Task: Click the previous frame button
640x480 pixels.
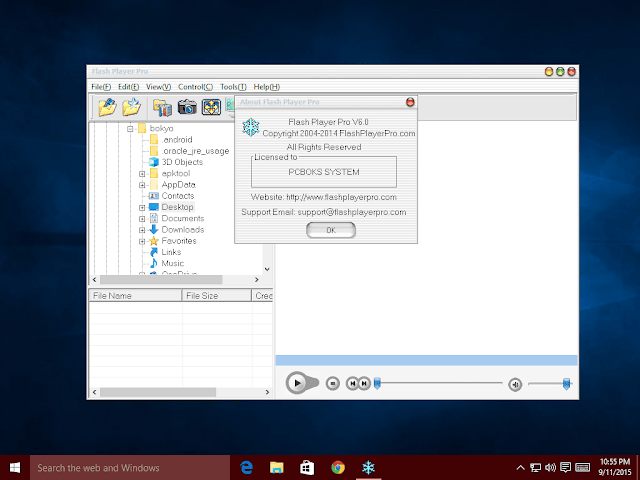Action: tap(352, 384)
